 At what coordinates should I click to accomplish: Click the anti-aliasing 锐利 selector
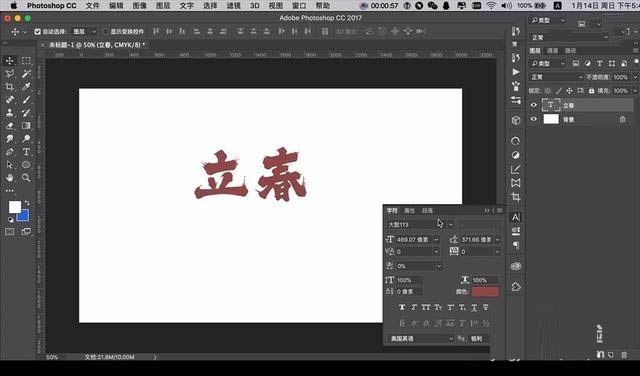478,338
